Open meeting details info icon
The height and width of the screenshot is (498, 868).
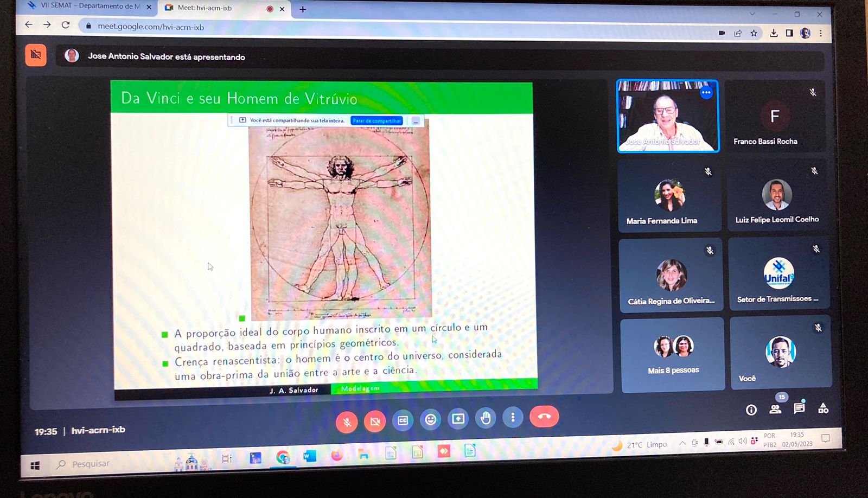tap(751, 410)
